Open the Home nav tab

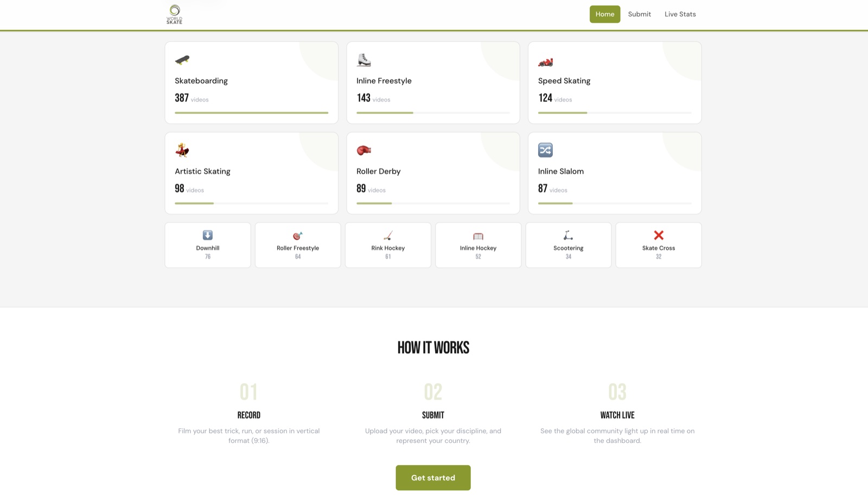pos(605,14)
